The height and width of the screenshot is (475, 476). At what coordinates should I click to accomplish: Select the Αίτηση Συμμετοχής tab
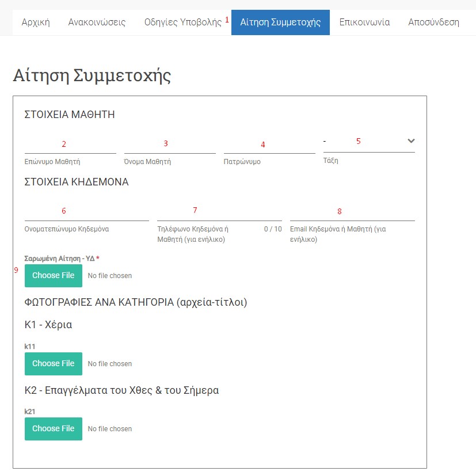point(280,22)
